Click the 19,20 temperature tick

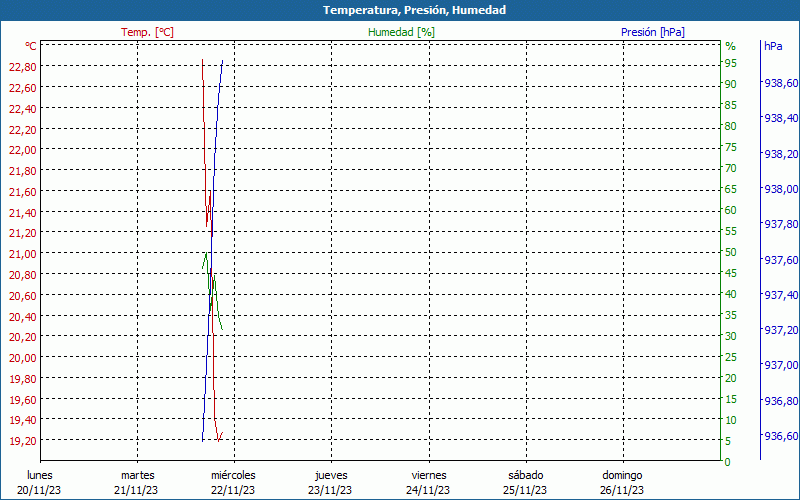point(23,441)
